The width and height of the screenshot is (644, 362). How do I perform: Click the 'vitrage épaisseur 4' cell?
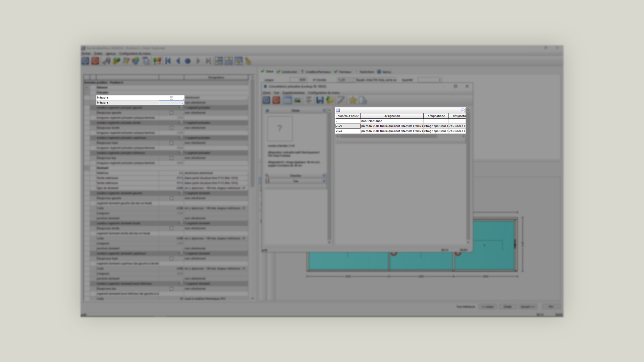coord(436,126)
